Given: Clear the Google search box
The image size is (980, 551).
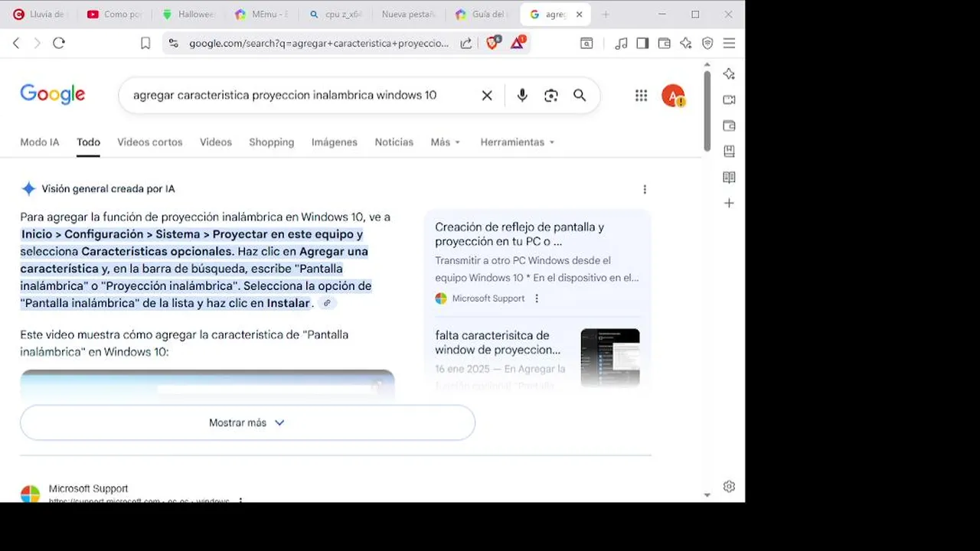Looking at the screenshot, I should 487,96.
